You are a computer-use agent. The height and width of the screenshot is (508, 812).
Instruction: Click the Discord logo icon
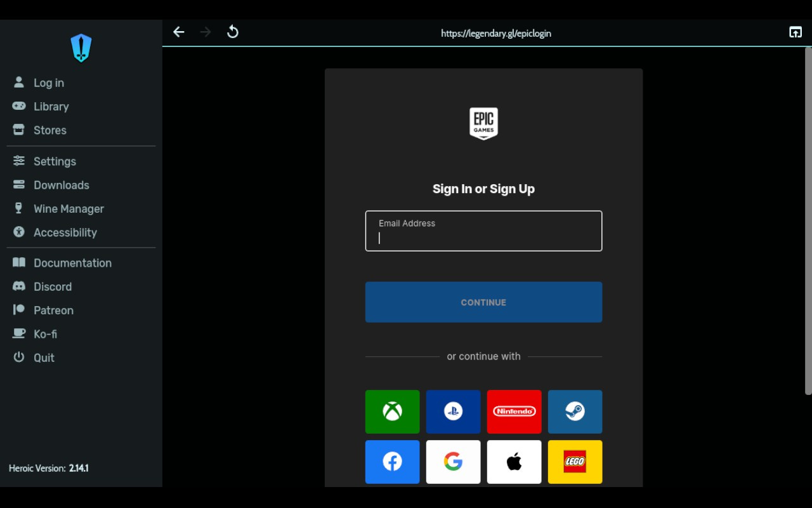tap(19, 286)
